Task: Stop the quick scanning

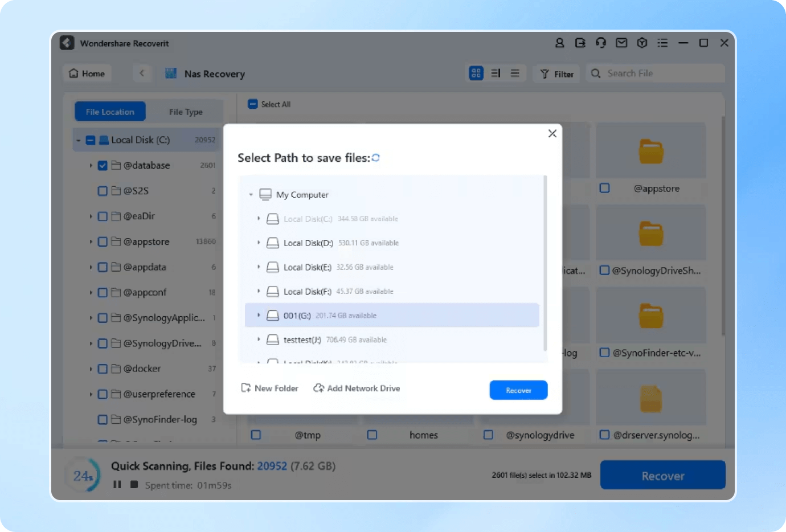Action: 134,485
